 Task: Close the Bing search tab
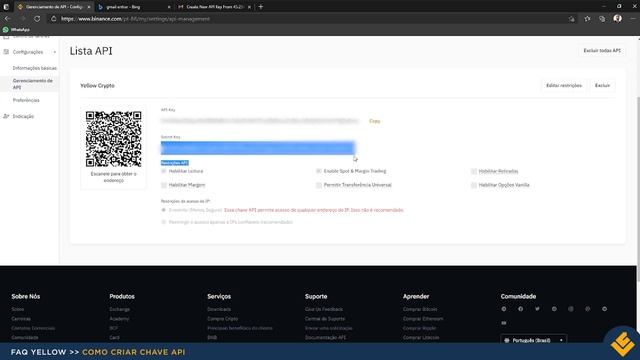pyautogui.click(x=169, y=7)
